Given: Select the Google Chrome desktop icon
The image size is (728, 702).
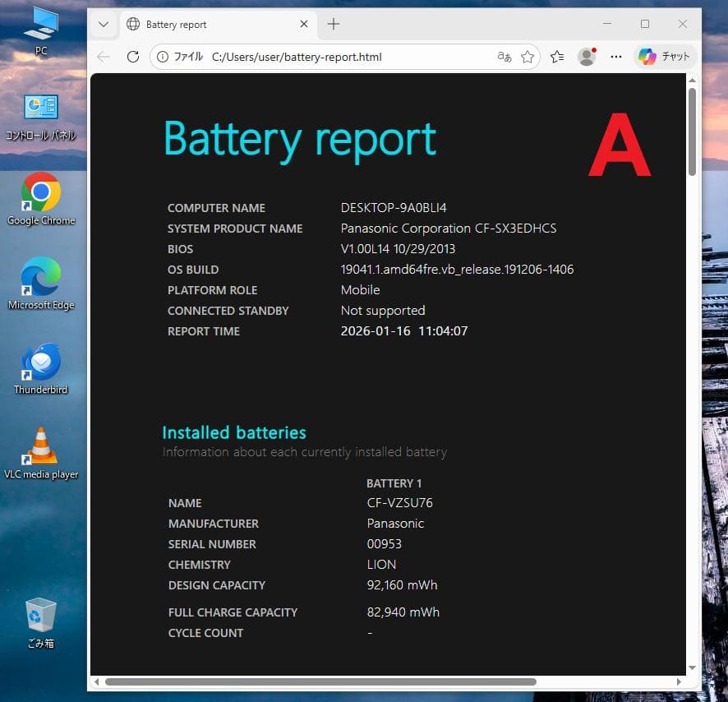Looking at the screenshot, I should 41,198.
